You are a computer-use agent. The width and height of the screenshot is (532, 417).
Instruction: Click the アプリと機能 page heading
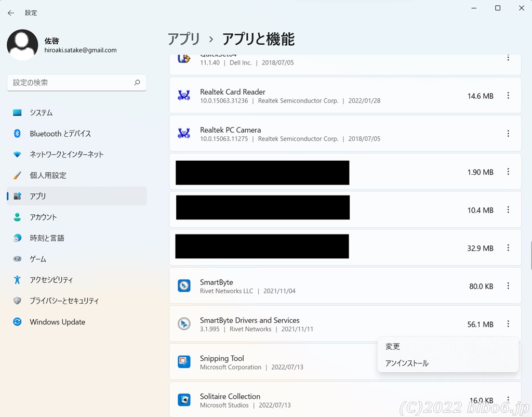coord(258,39)
